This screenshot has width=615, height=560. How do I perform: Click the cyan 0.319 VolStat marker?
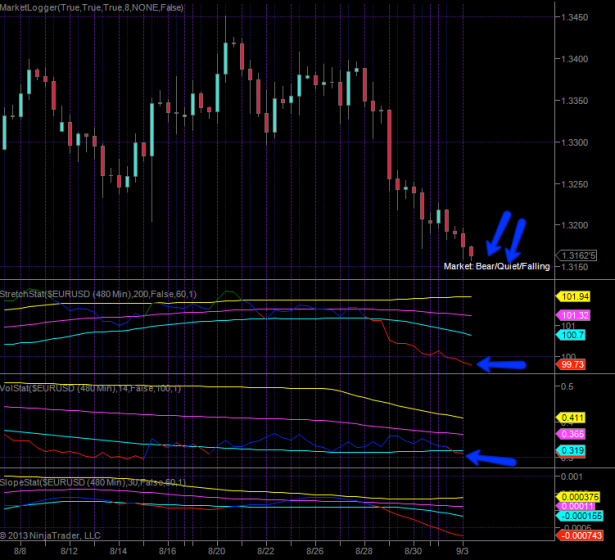[571, 451]
